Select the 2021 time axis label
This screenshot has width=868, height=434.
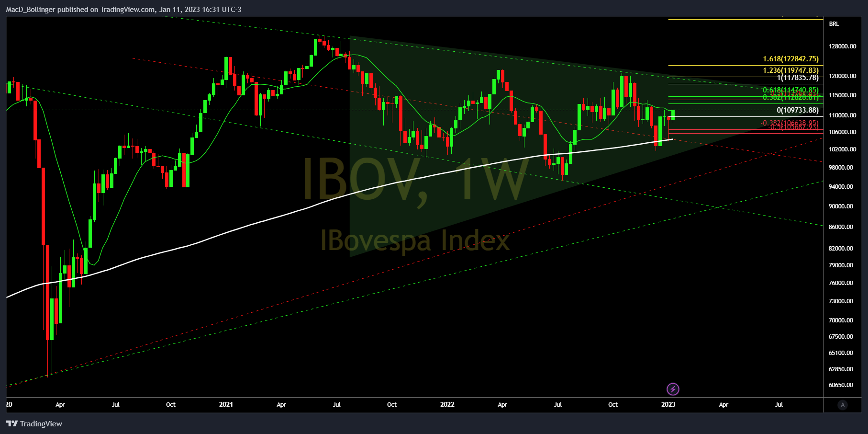coord(226,405)
